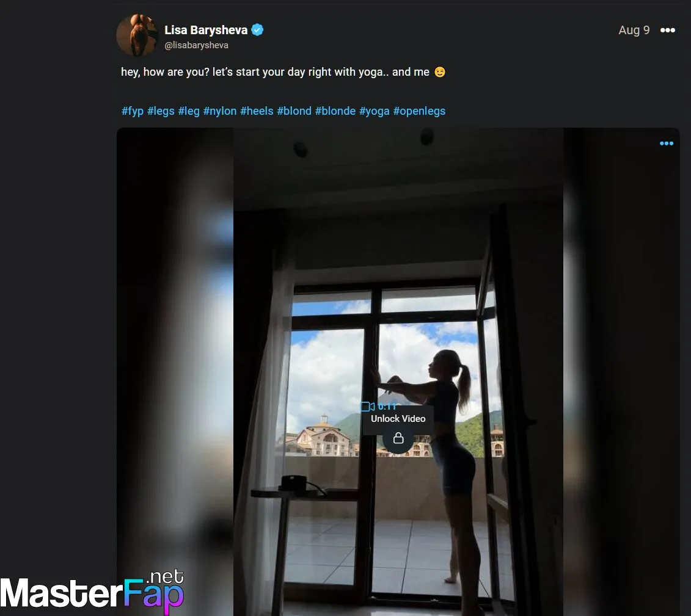Viewport: 691px width, 616px height.
Task: Click the blue verified badge next to the name
Action: click(257, 30)
